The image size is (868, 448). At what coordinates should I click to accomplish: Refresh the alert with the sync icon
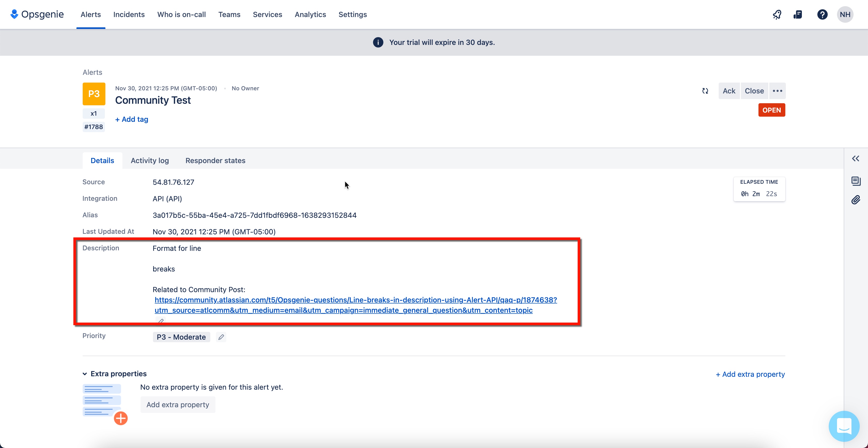705,91
